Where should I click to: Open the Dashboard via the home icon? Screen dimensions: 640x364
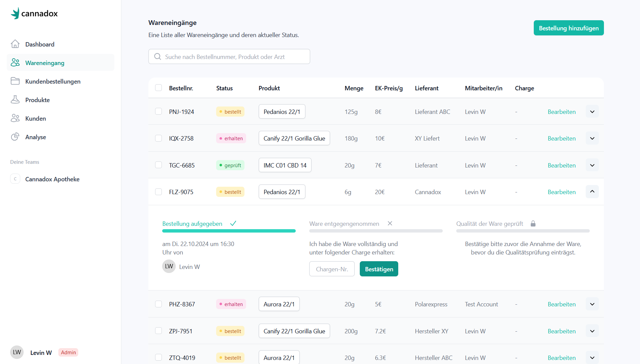coord(15,44)
